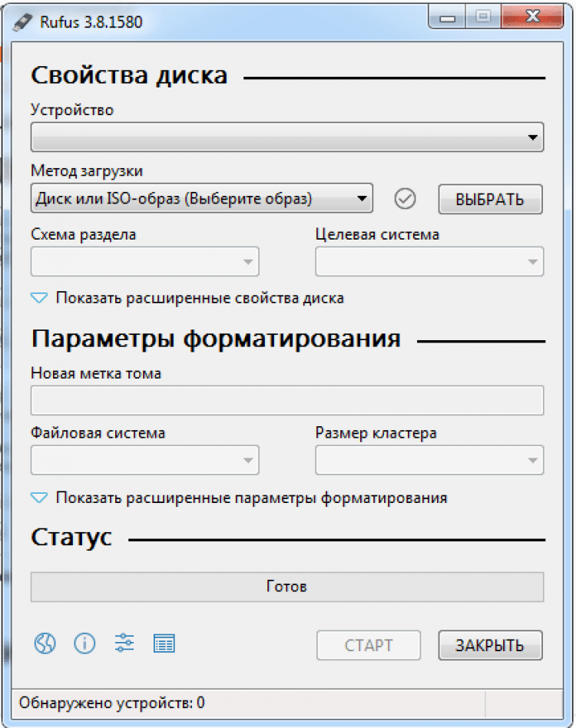This screenshot has width=576, height=728.
Task: Open the Метод загрузки dropdown
Action: coord(201,198)
